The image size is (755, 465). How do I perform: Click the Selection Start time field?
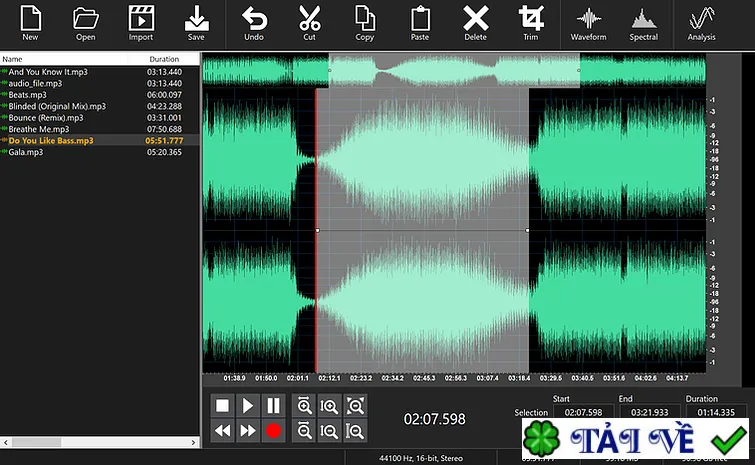pyautogui.click(x=584, y=412)
